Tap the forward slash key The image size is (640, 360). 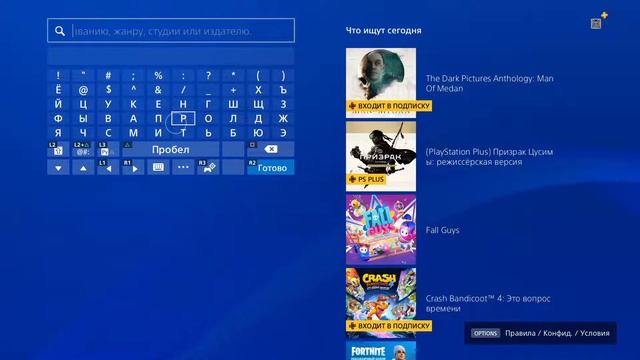[183, 90]
